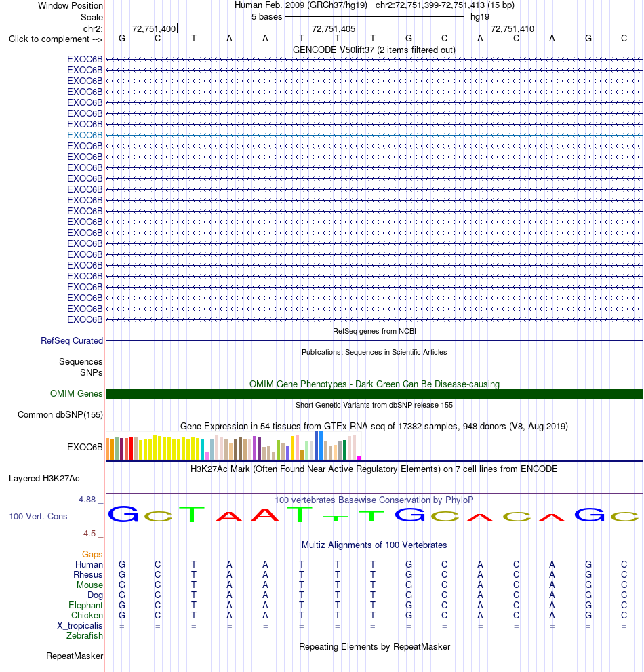Click the "SNPs" track label
The image size is (644, 672).
click(92, 372)
